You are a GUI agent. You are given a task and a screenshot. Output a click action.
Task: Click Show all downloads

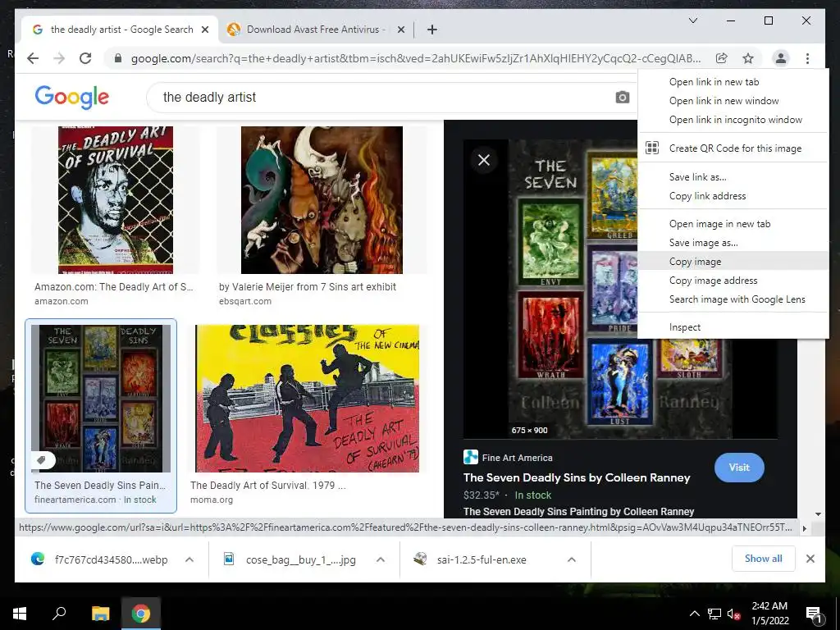(x=763, y=559)
